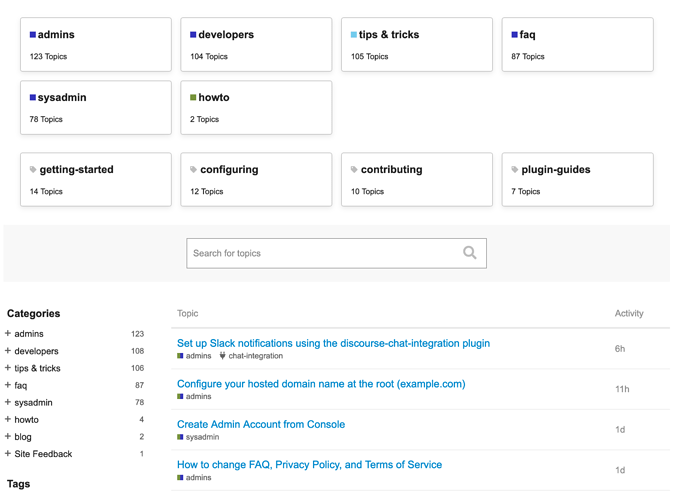Select sysadmin in the Categories list
This screenshot has width=680, height=500.
(x=33, y=402)
